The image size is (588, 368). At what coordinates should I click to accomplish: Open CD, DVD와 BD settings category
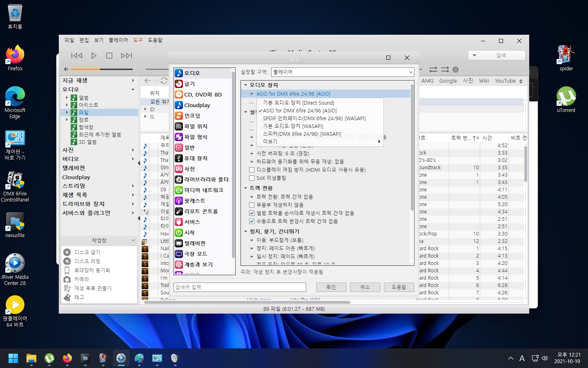[203, 94]
